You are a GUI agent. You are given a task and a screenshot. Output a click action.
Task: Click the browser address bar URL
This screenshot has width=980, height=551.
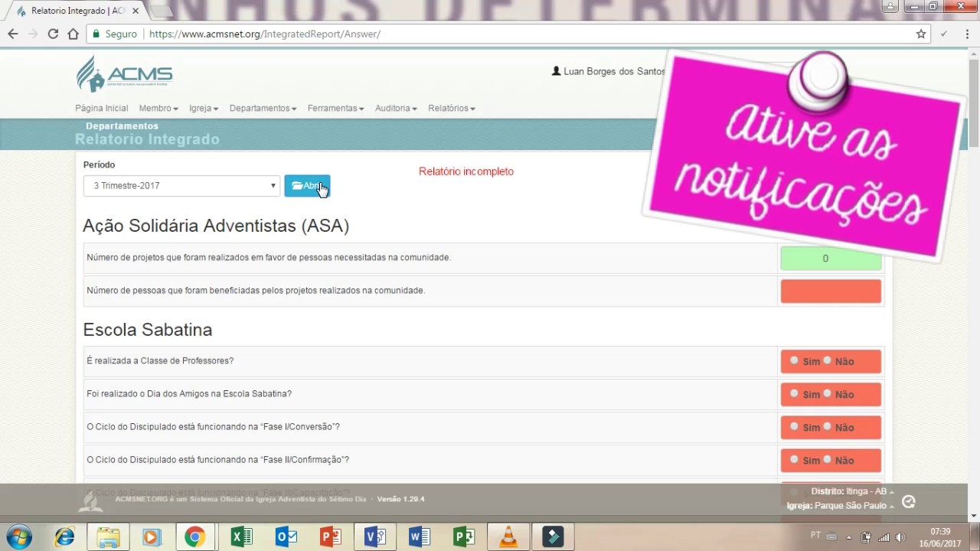coord(264,34)
